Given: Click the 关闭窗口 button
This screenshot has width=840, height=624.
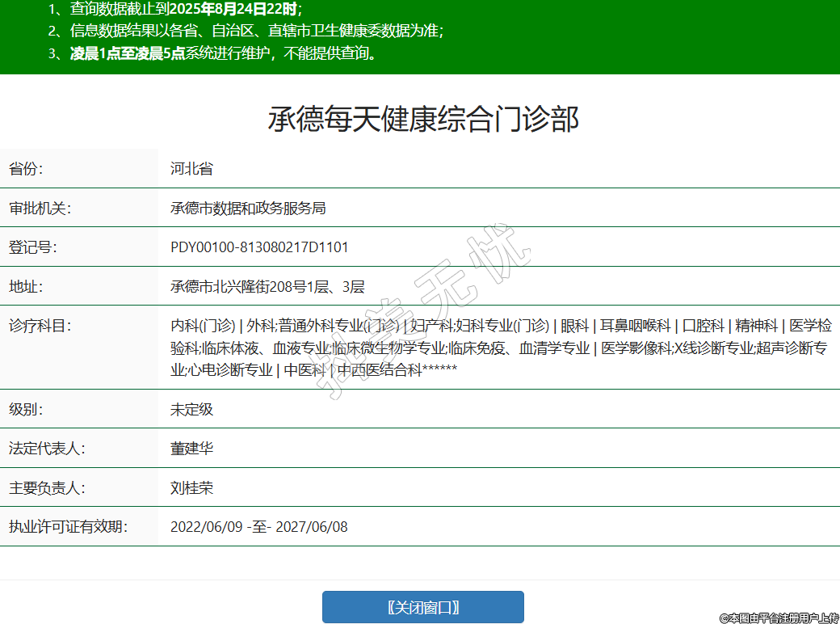Looking at the screenshot, I should (x=422, y=607).
